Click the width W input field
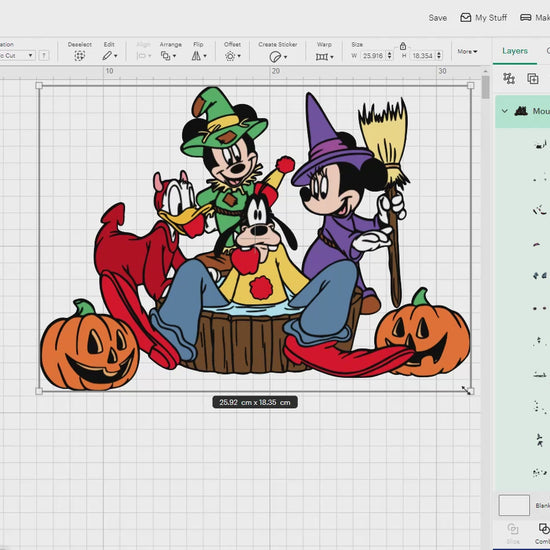550x550 pixels. [373, 56]
